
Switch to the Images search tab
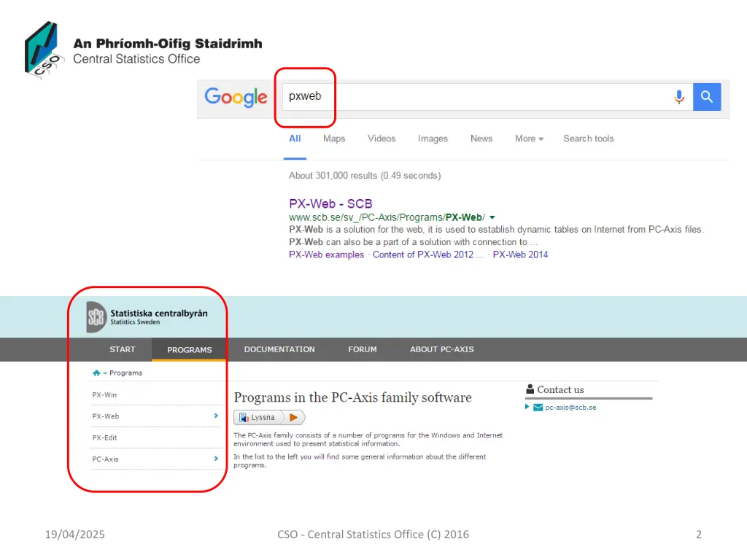(433, 139)
